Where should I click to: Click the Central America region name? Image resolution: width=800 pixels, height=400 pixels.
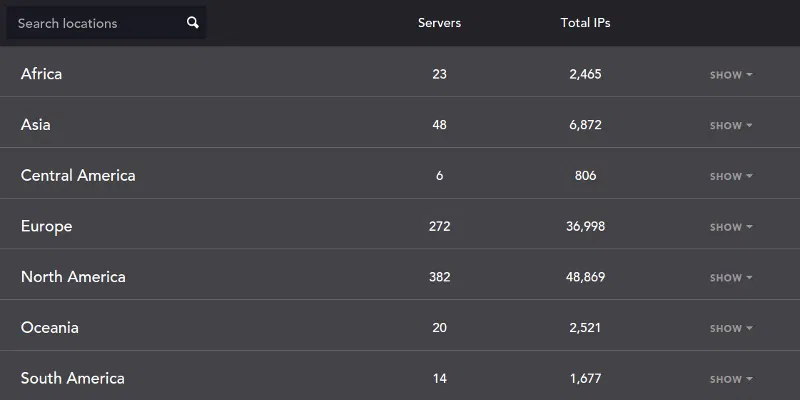[x=78, y=175]
